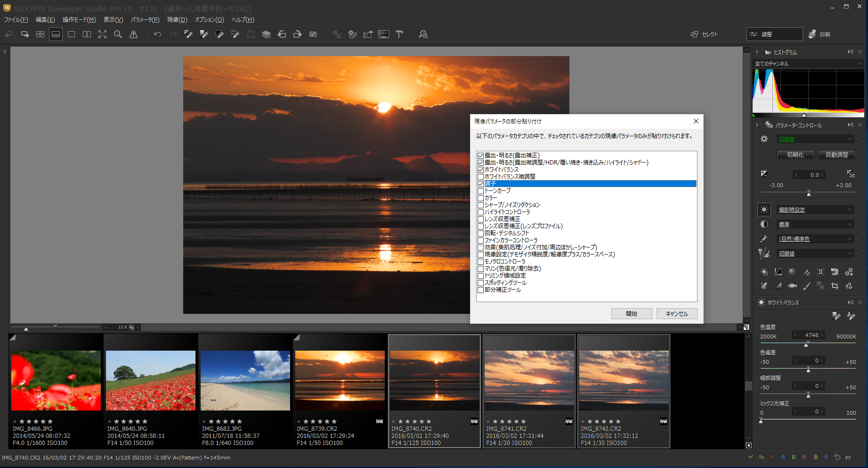Open the 編集(E) menu
Image resolution: width=868 pixels, height=468 pixels.
point(45,20)
